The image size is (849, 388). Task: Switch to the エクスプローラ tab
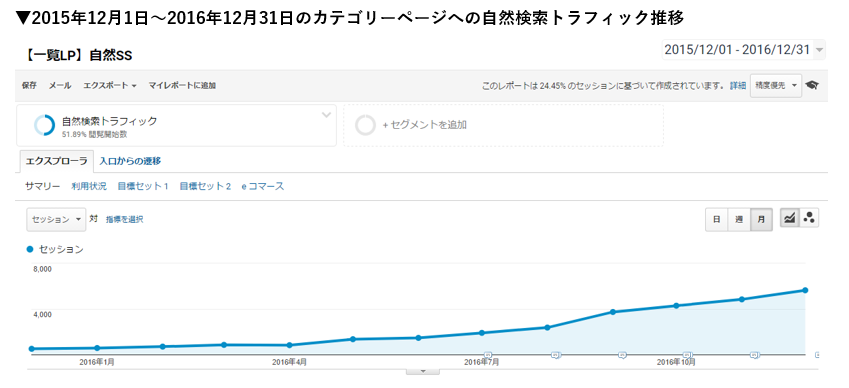point(56,161)
